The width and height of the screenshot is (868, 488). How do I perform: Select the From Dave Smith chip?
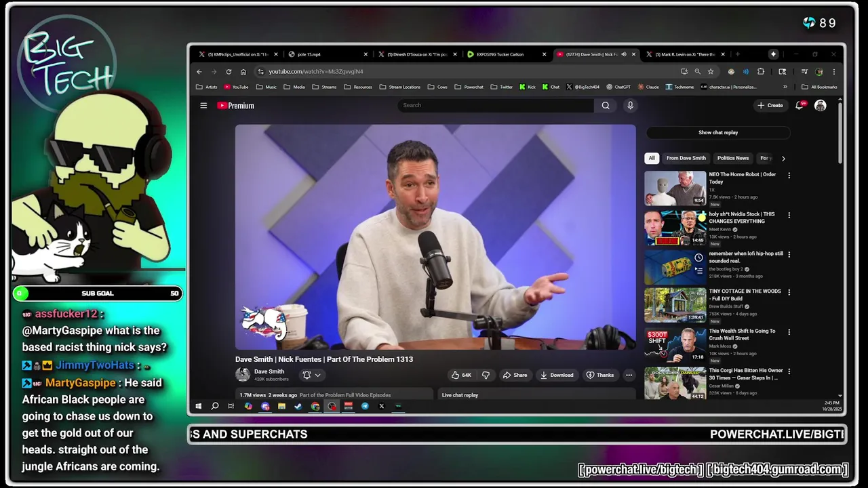(x=686, y=158)
